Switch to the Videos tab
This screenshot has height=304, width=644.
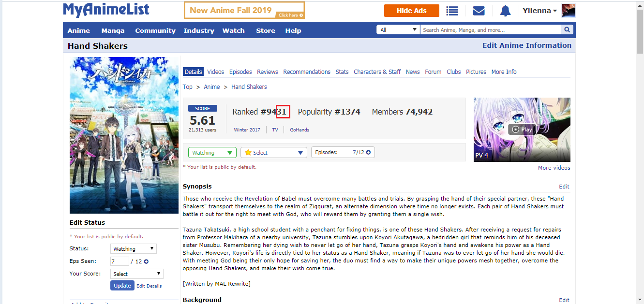tap(216, 72)
